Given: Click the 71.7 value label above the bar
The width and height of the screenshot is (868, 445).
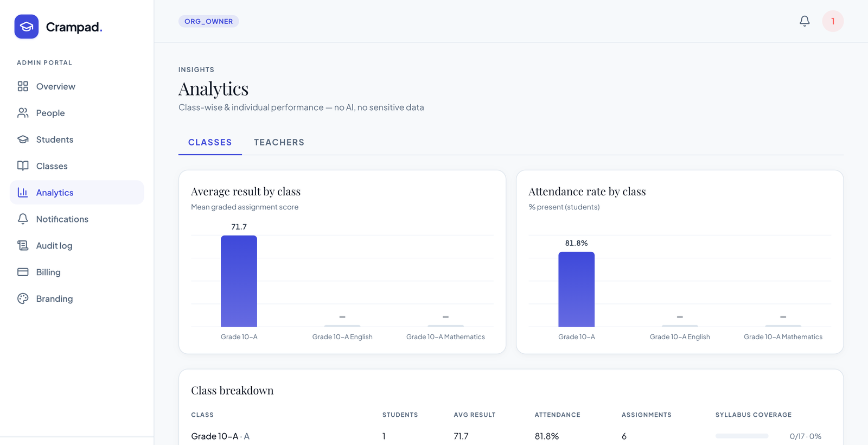Looking at the screenshot, I should point(239,227).
